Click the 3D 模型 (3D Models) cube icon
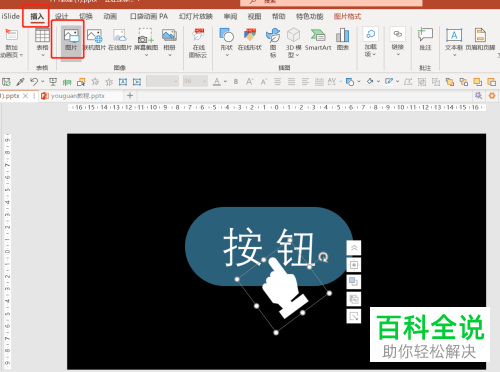The height and width of the screenshot is (372, 500). click(x=294, y=35)
